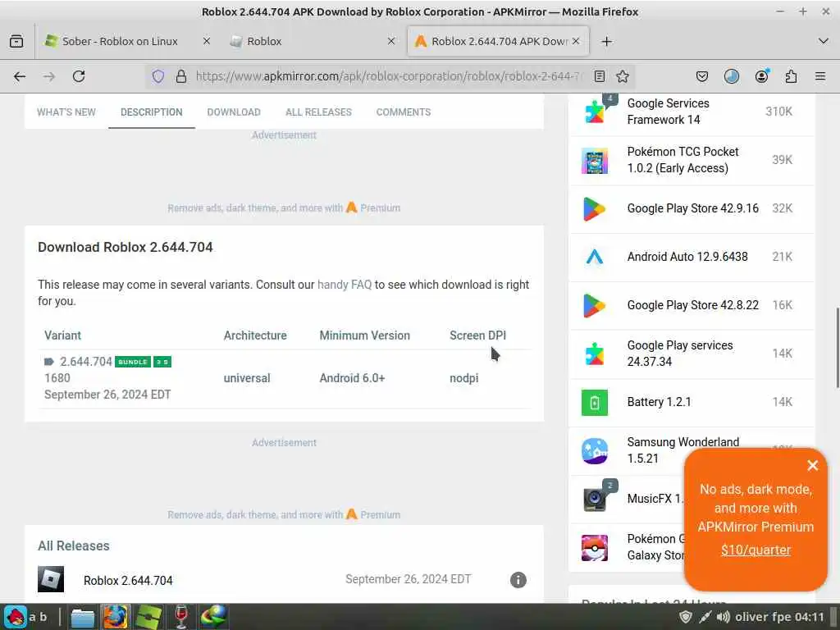Screen dimensions: 840x630
Task: Click the MusicFX camera-style app icon
Action: tap(595, 499)
